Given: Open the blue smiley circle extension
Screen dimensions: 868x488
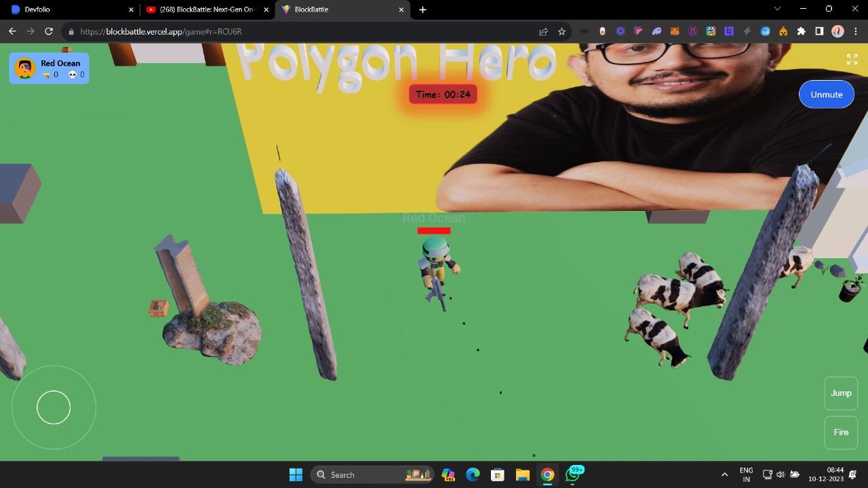Looking at the screenshot, I should pyautogui.click(x=765, y=31).
